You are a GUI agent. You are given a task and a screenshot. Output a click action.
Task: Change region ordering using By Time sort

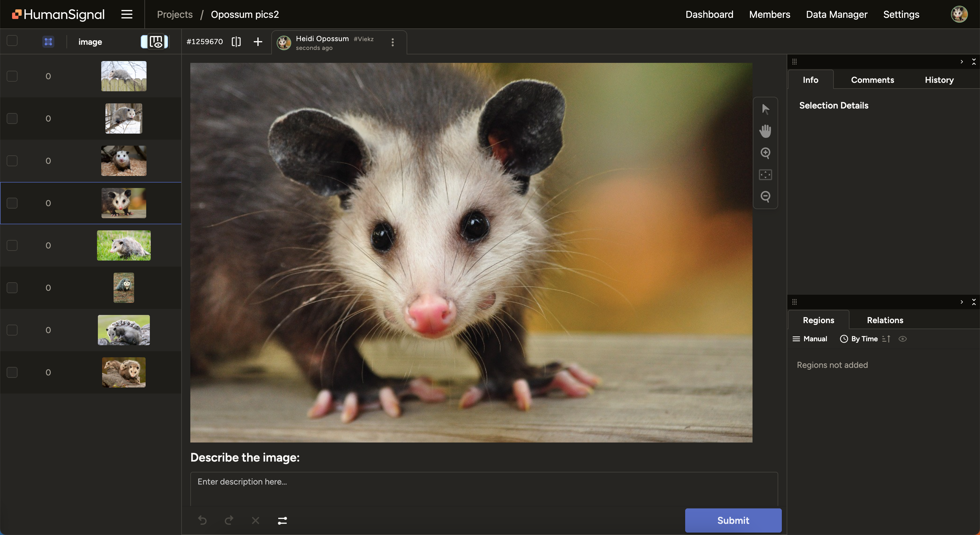pos(864,339)
